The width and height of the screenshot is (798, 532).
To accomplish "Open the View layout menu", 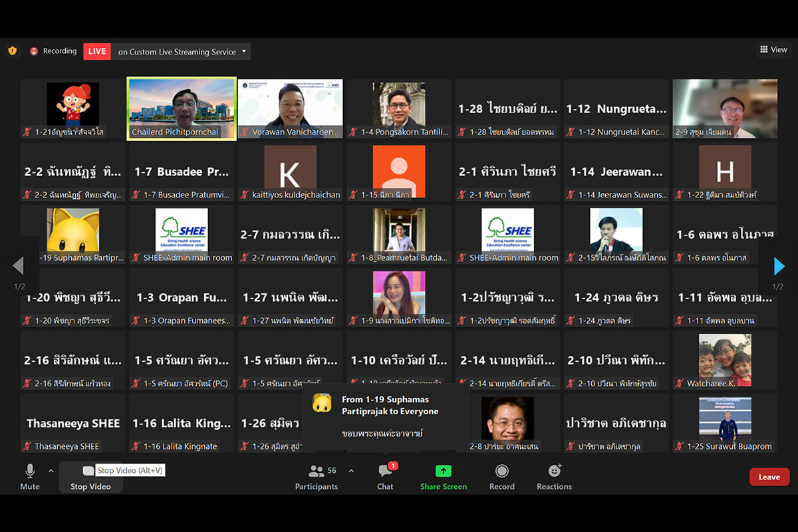I will 773,49.
